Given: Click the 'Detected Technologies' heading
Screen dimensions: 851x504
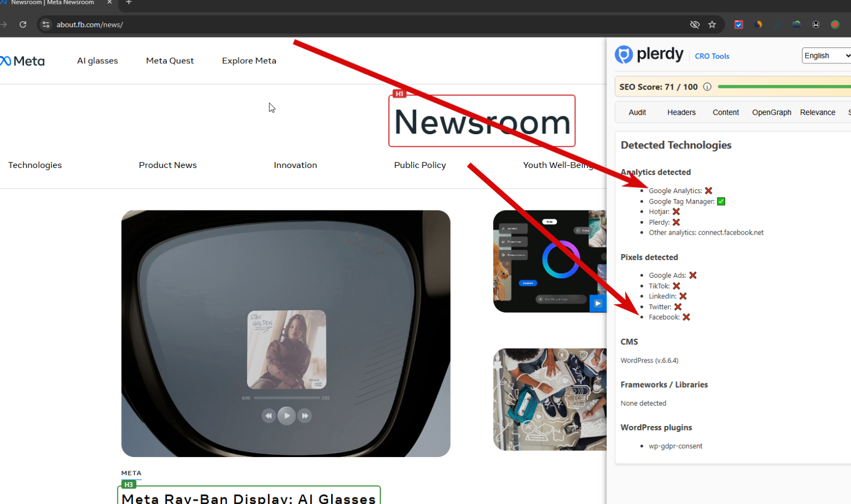Looking at the screenshot, I should pyautogui.click(x=676, y=145).
